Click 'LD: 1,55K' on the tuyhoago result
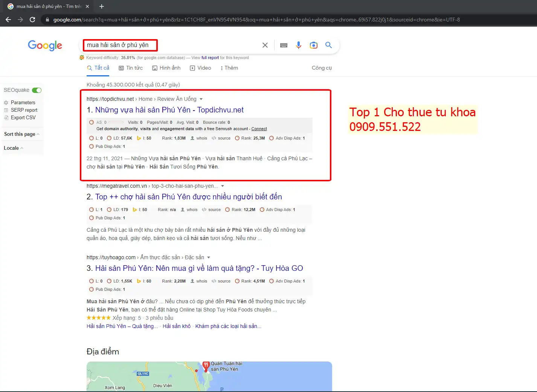The width and height of the screenshot is (537, 392). 120,281
